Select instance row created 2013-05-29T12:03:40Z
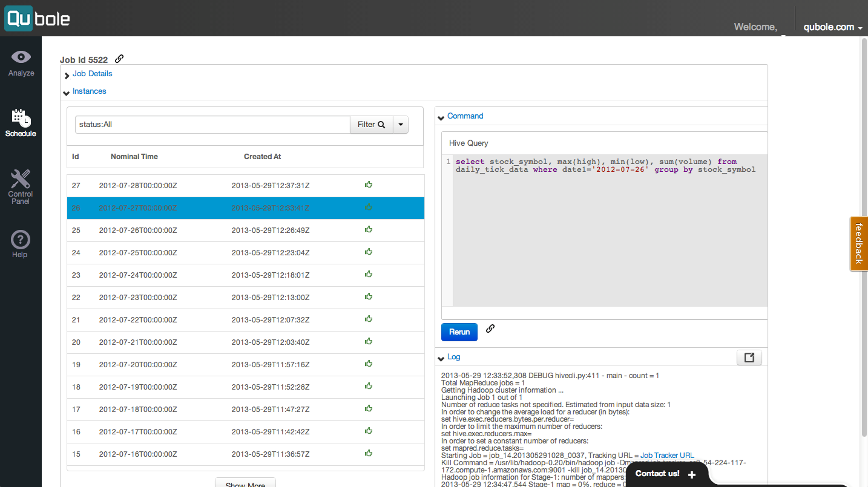This screenshot has height=487, width=868. click(x=245, y=342)
